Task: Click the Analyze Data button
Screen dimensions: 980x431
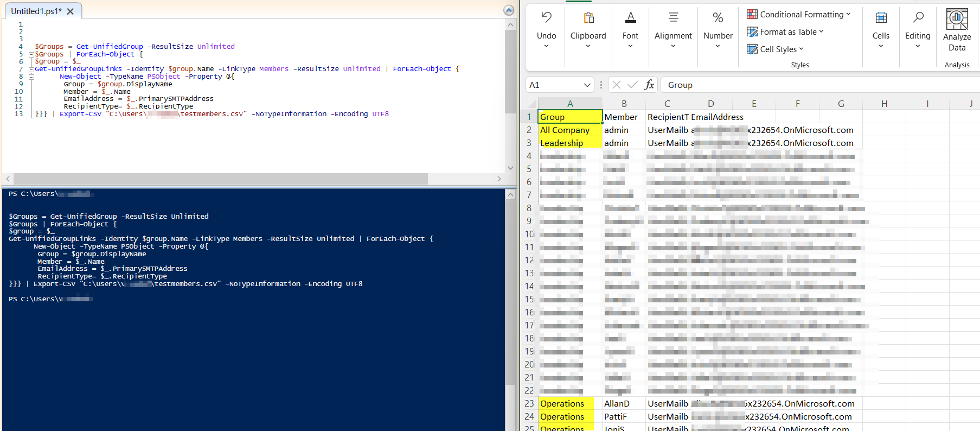Action: (957, 30)
